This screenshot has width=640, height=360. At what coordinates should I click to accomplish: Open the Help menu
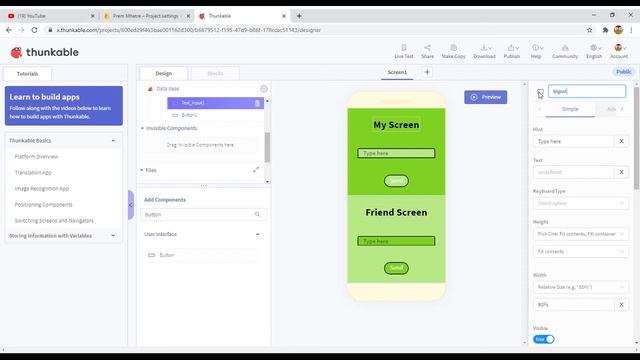pos(536,51)
